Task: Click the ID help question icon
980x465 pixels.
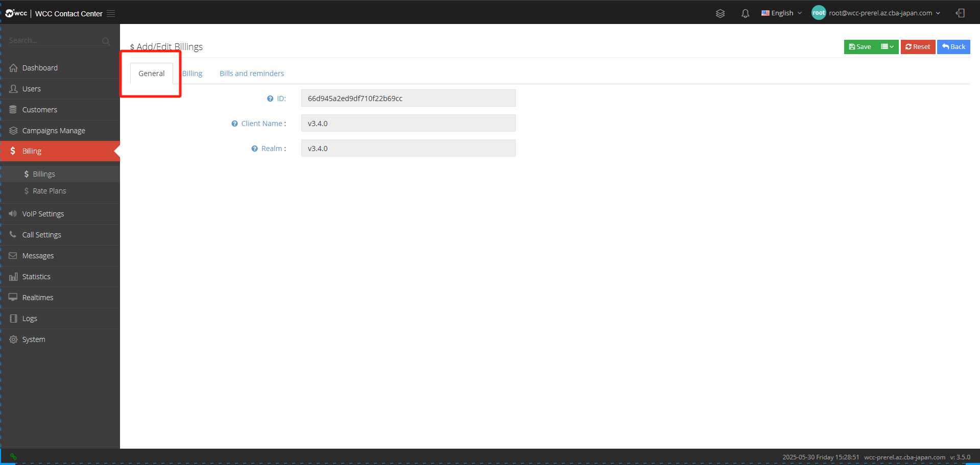Action: pos(270,99)
